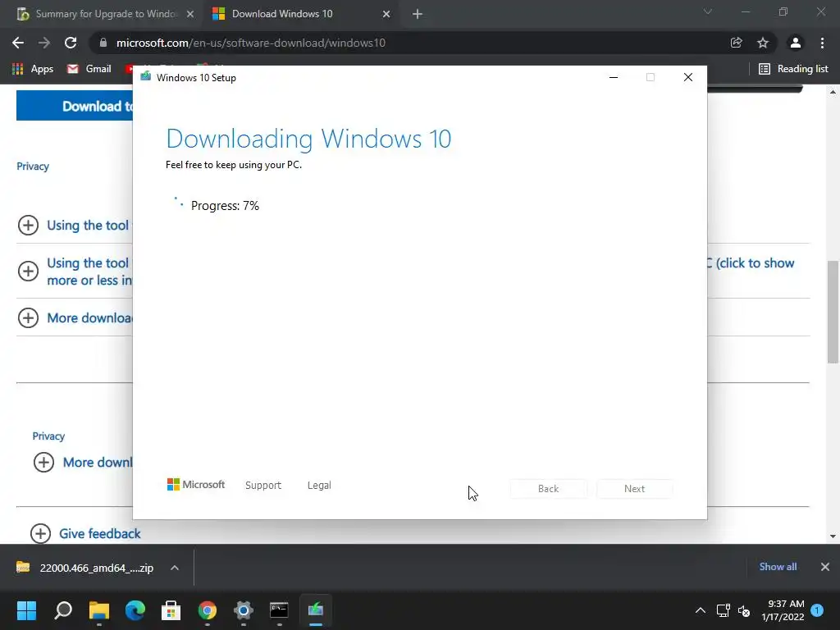Click the scrollbar down arrow

[833, 536]
